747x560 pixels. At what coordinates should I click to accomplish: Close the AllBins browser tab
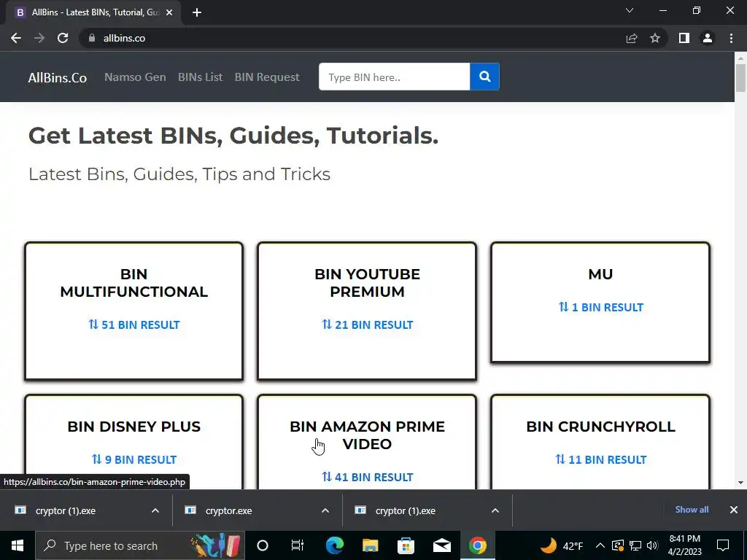pyautogui.click(x=169, y=12)
